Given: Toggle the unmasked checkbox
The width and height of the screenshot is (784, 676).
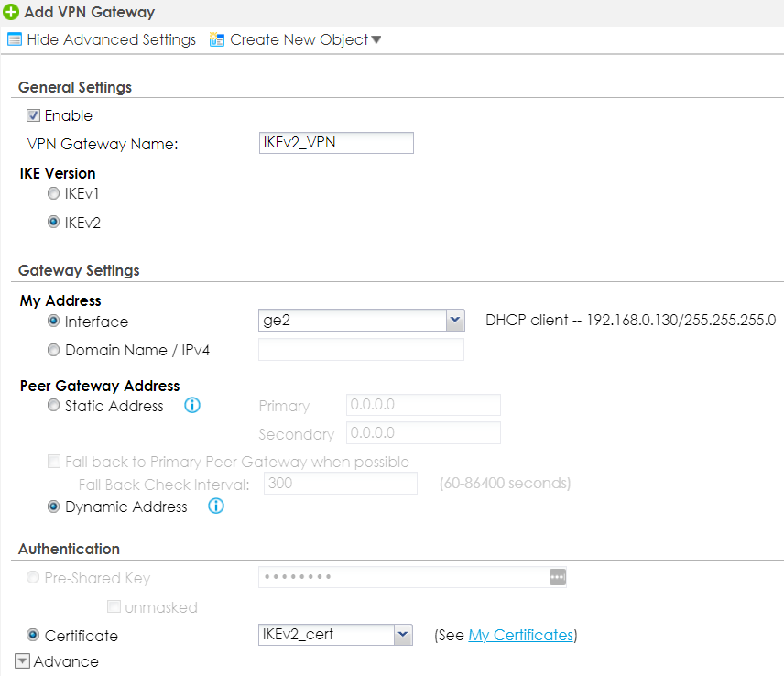Looking at the screenshot, I should coord(114,606).
